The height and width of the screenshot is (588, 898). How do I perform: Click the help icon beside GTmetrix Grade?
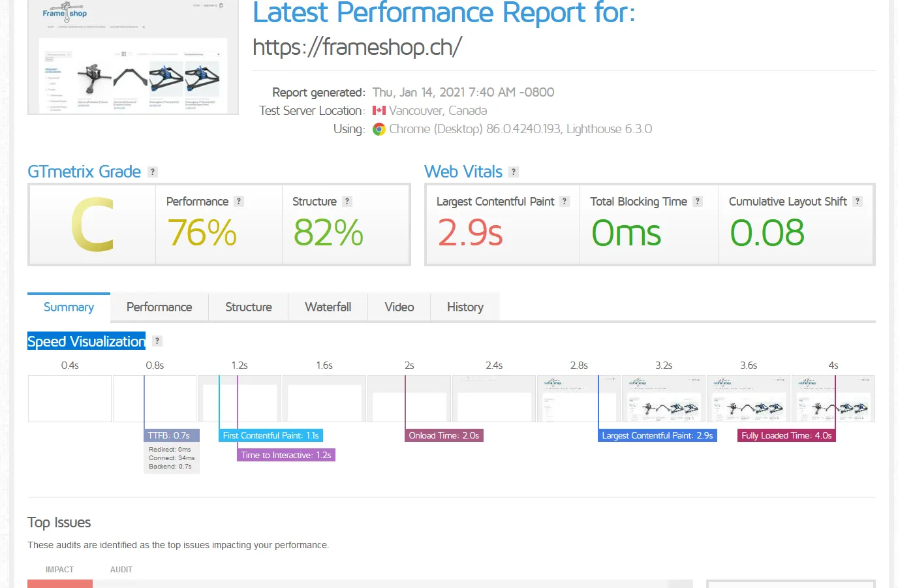(153, 172)
